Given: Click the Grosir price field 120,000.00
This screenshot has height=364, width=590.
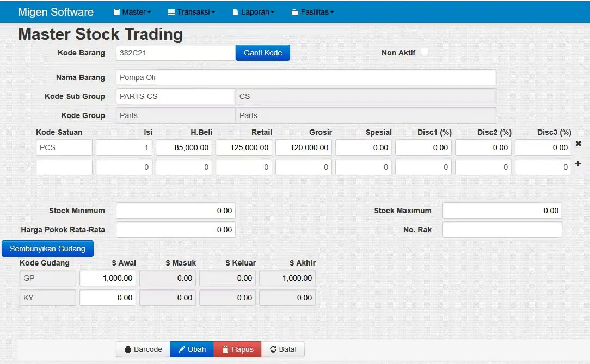Looking at the screenshot, I should tap(303, 147).
